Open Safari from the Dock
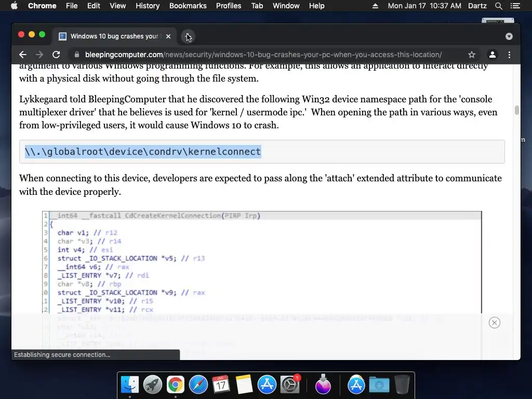 pos(198,385)
